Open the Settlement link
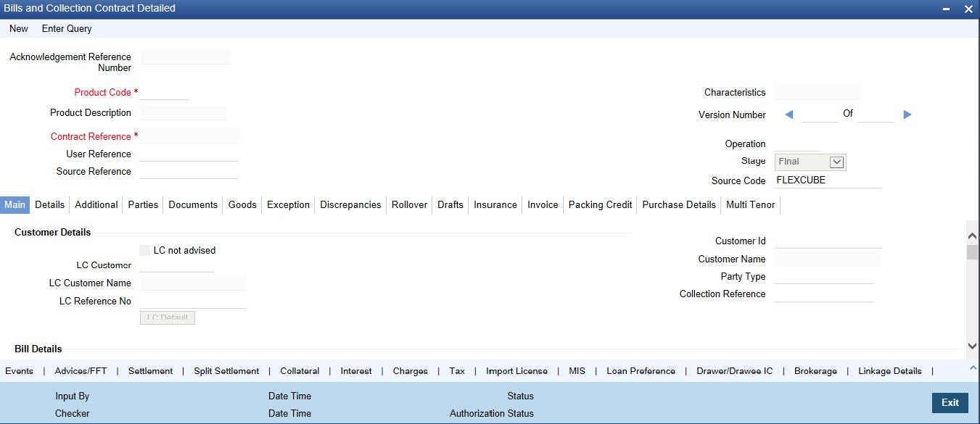The width and height of the screenshot is (980, 424). 151,370
